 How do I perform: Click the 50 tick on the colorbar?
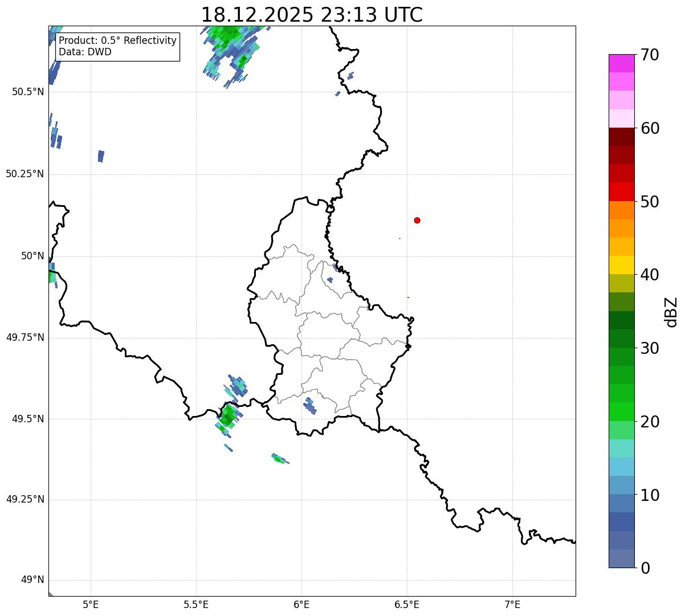[650, 202]
